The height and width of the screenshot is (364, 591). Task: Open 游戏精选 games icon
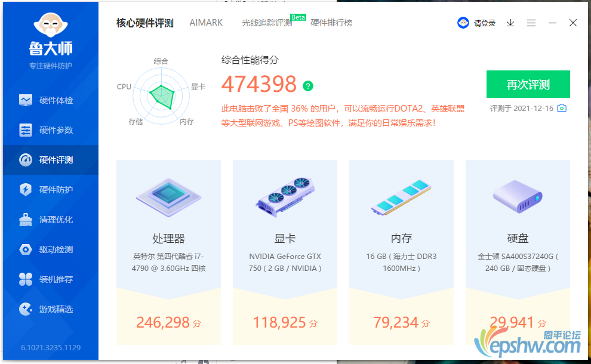pyautogui.click(x=26, y=309)
